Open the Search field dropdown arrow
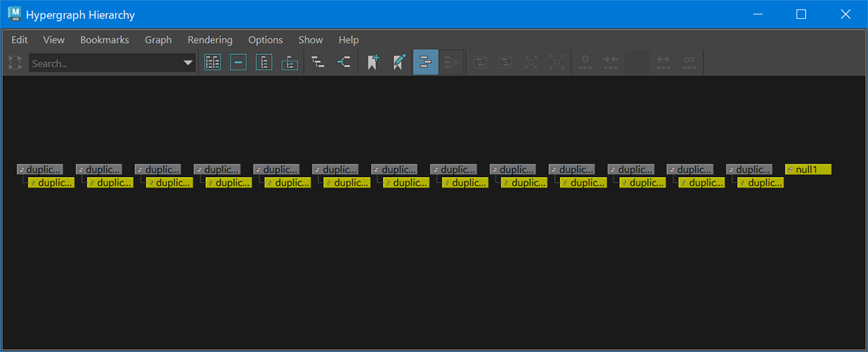Screen dimensions: 868x352 pyautogui.click(x=187, y=63)
